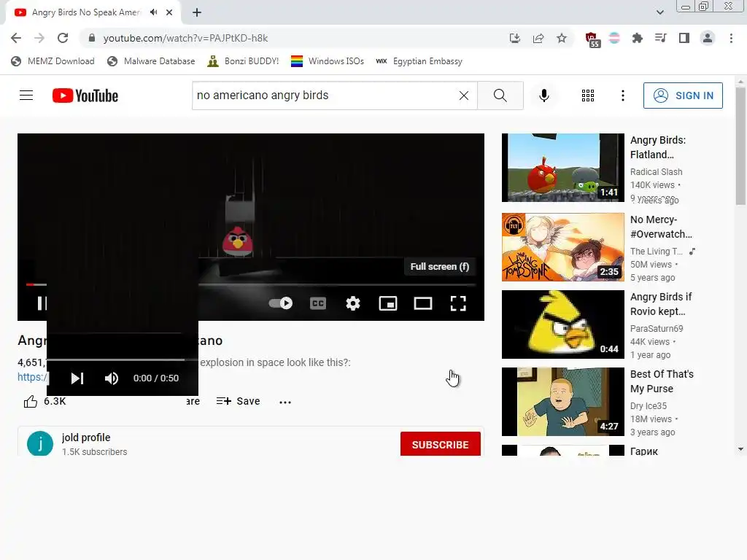747x560 pixels.
Task: Clear the search text with the X
Action: [x=464, y=96]
